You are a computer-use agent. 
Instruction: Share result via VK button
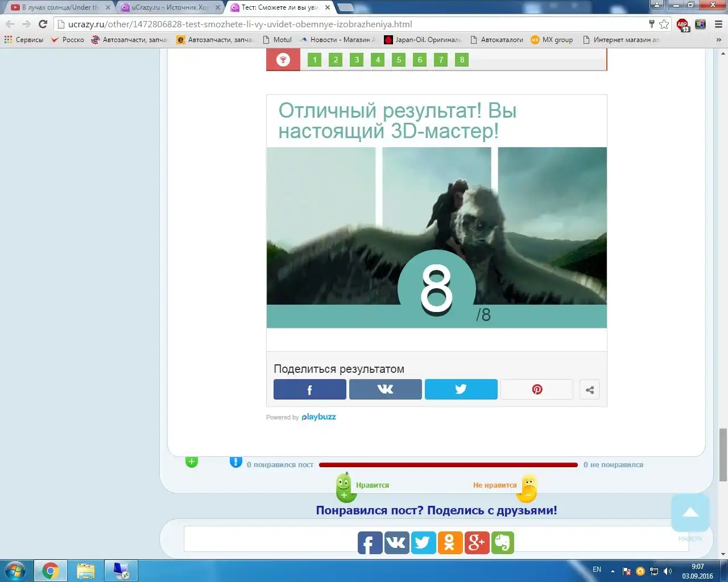(x=385, y=390)
